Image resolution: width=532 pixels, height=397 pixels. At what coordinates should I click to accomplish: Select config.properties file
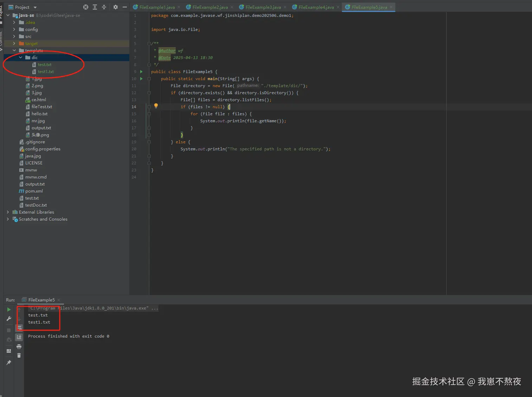pyautogui.click(x=43, y=149)
